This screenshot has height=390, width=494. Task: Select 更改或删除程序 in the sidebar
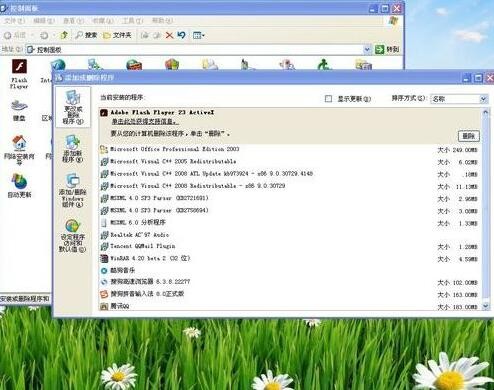(73, 107)
